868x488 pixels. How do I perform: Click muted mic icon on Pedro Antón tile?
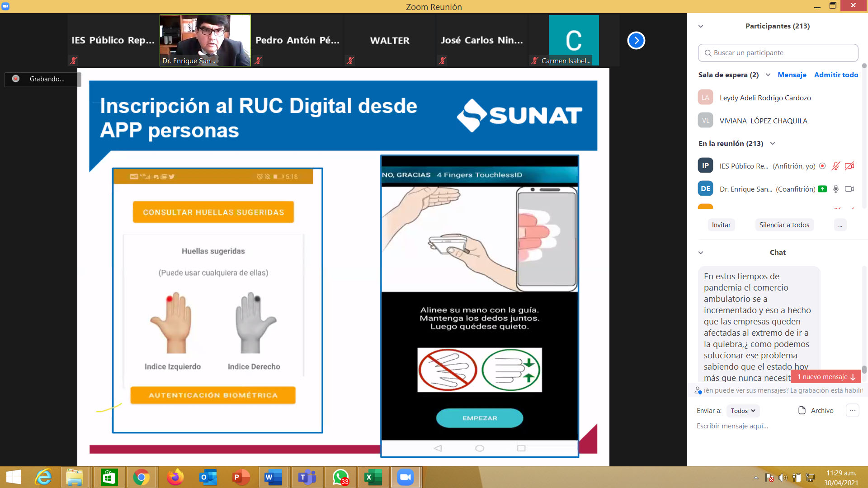pyautogui.click(x=258, y=61)
